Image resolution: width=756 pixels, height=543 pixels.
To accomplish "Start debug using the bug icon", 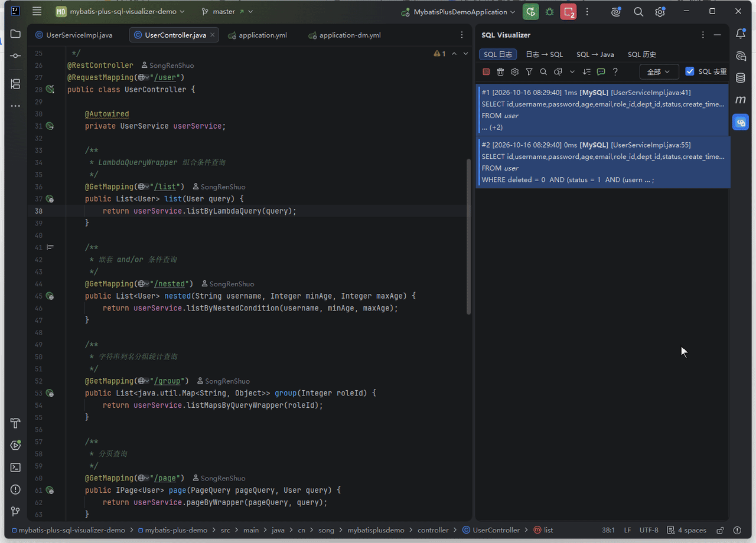I will point(549,11).
